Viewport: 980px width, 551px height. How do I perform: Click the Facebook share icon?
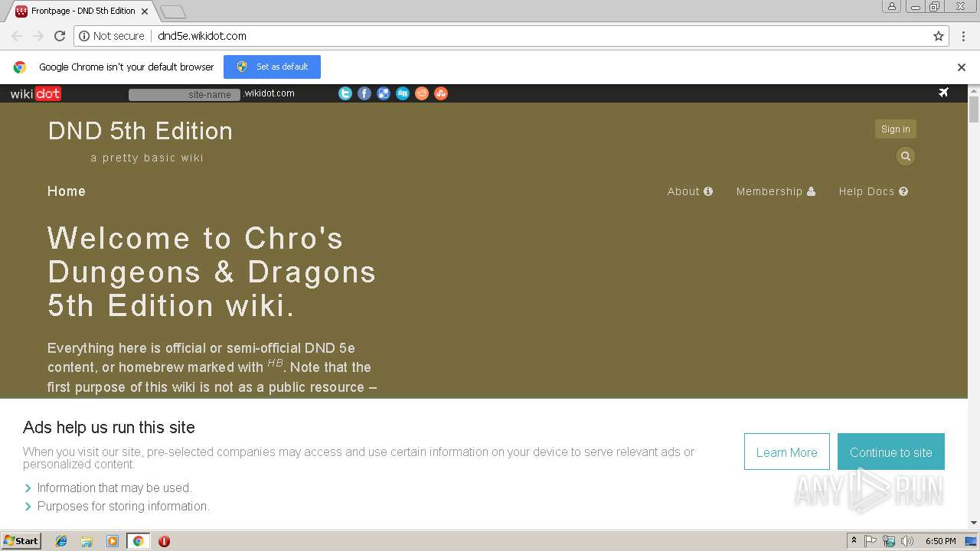point(364,93)
